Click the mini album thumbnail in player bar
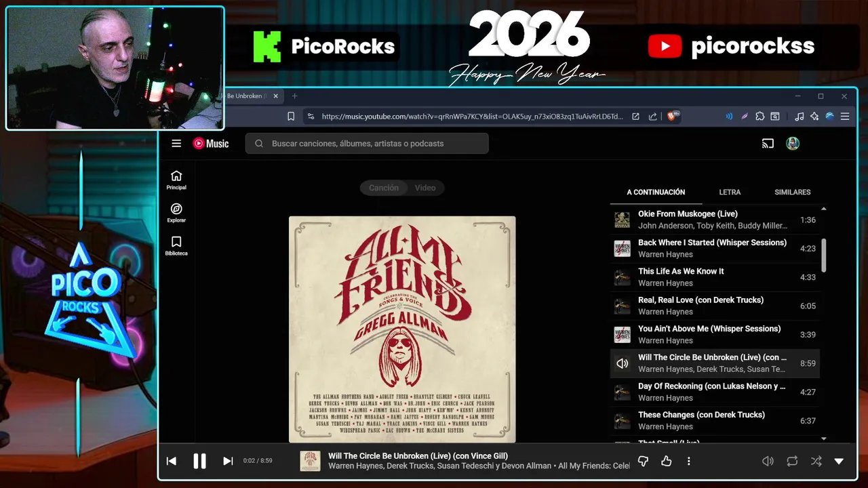Screen dimensions: 868x488 [x=311, y=461]
